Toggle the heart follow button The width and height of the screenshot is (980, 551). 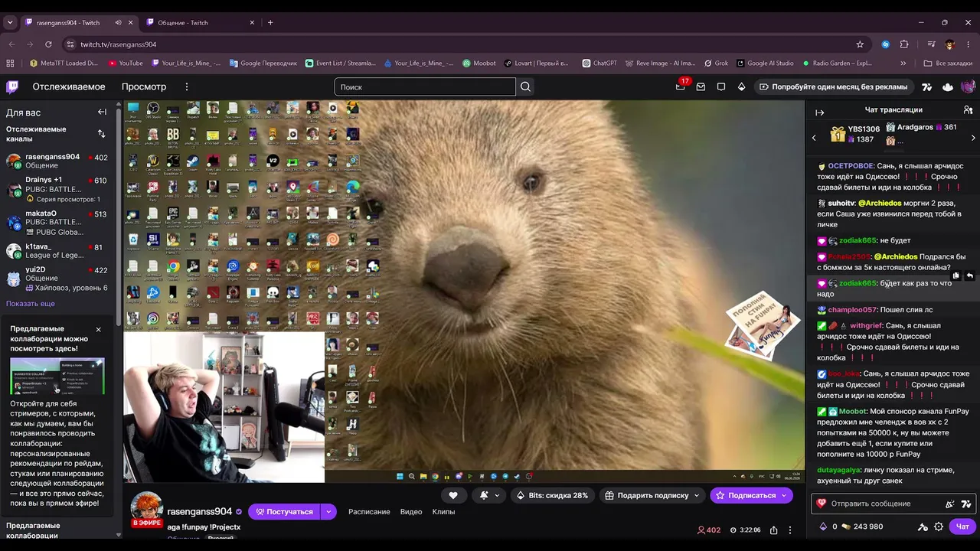point(453,495)
